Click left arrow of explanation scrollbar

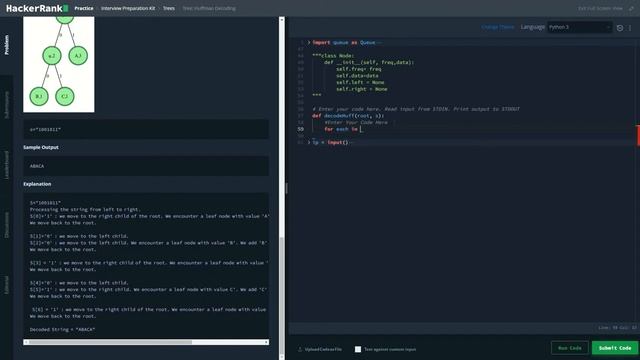tap(26, 342)
